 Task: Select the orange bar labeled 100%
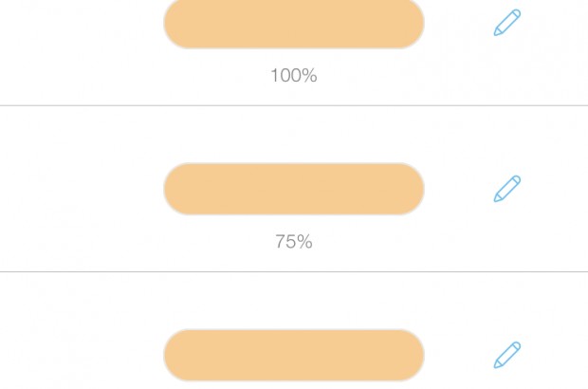(293, 23)
